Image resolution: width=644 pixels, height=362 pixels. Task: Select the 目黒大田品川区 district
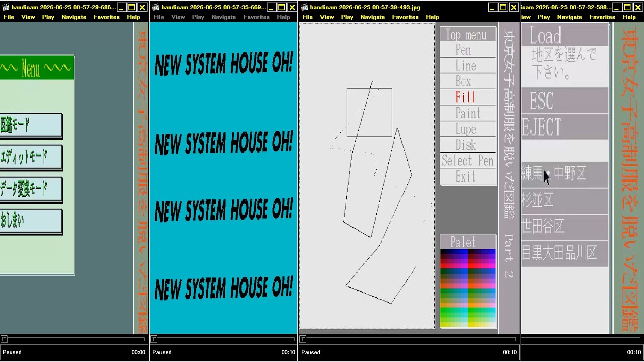[565, 253]
